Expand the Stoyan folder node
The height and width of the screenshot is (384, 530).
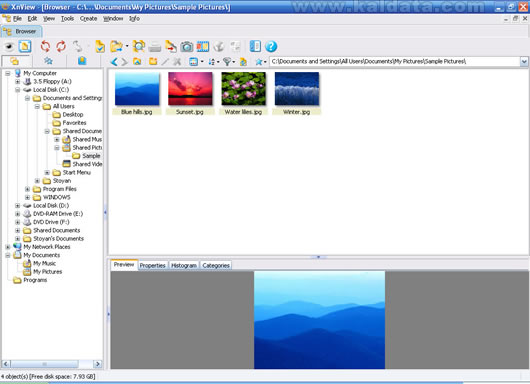point(37,181)
